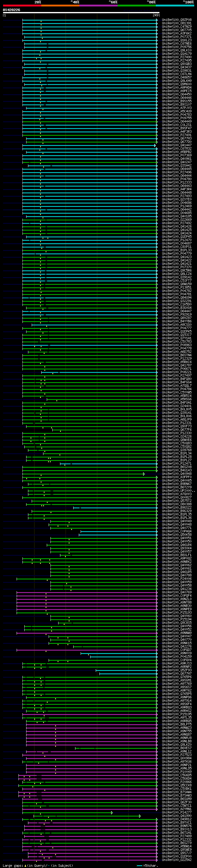Select hit label UniRef100_Q39141
This screenshot has width=197, height=868.
pos(177,413)
